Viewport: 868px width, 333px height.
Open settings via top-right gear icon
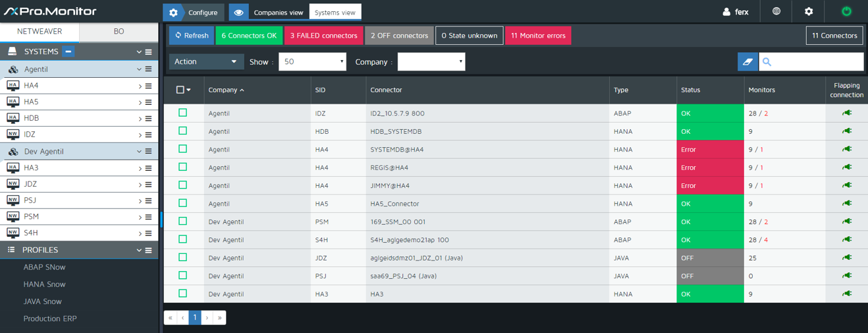[809, 11]
